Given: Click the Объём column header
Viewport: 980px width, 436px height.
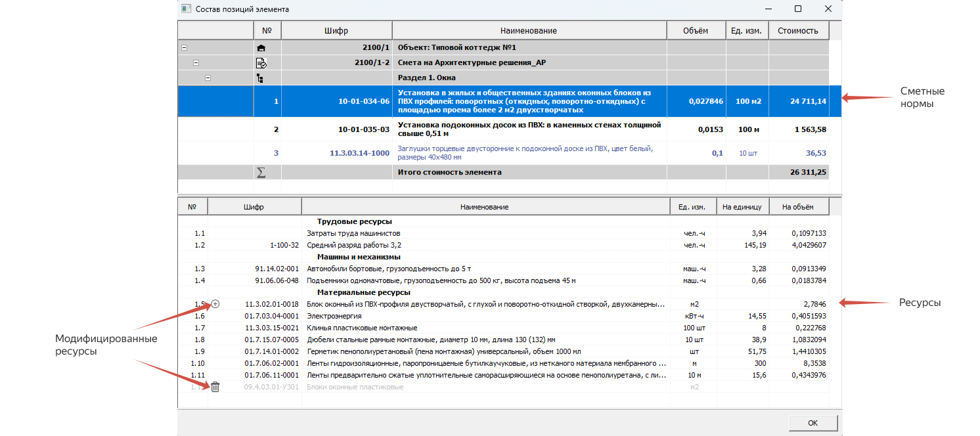Looking at the screenshot, I should point(696,31).
